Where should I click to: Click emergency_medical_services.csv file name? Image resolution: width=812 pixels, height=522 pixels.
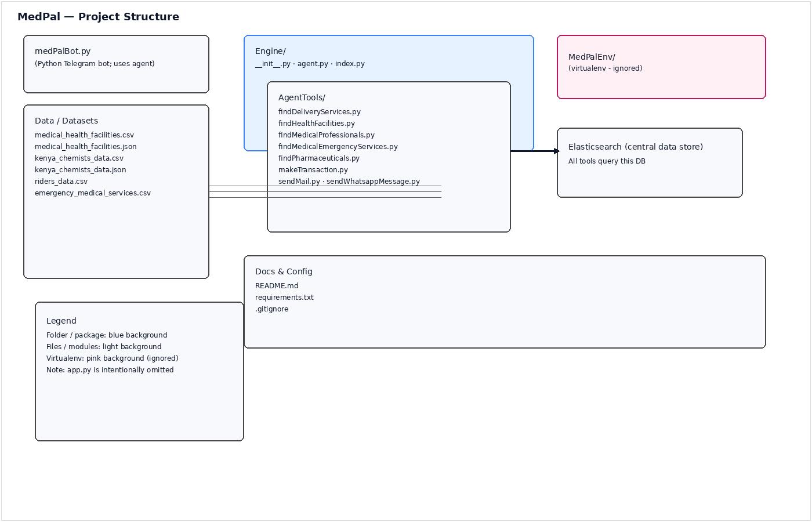point(93,193)
